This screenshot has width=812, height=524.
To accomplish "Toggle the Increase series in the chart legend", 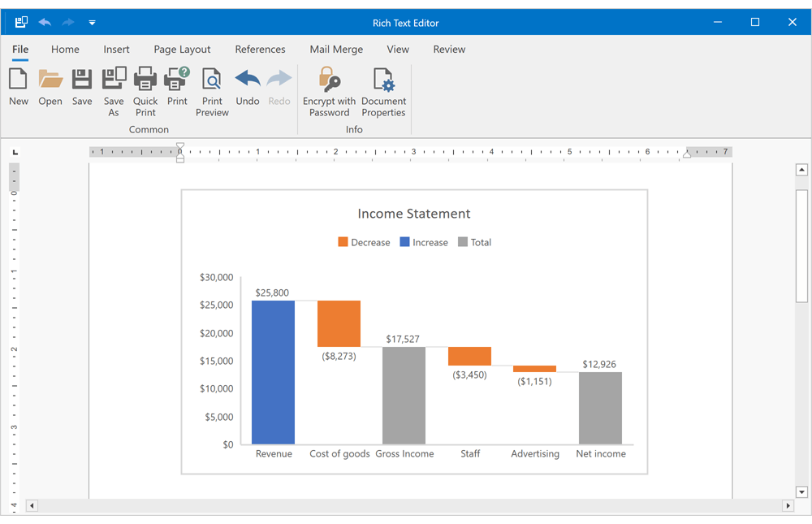I will (424, 241).
